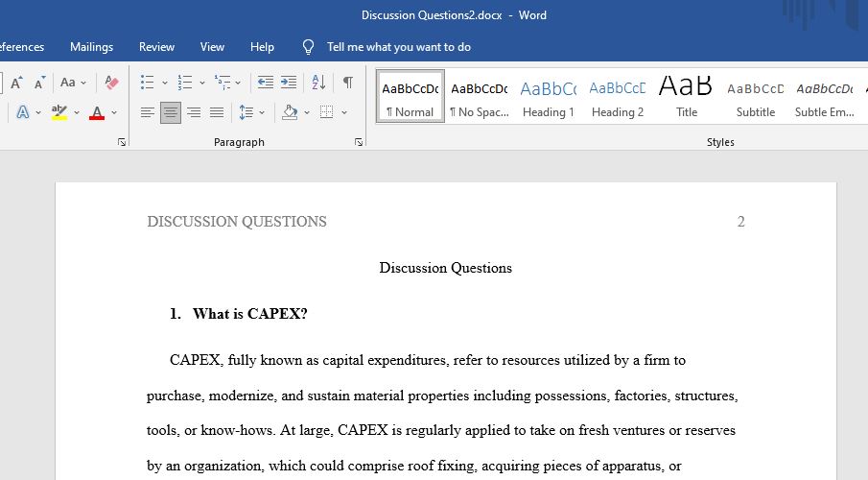868x480 pixels.
Task: Click the Multilevel List icon
Action: coord(223,83)
